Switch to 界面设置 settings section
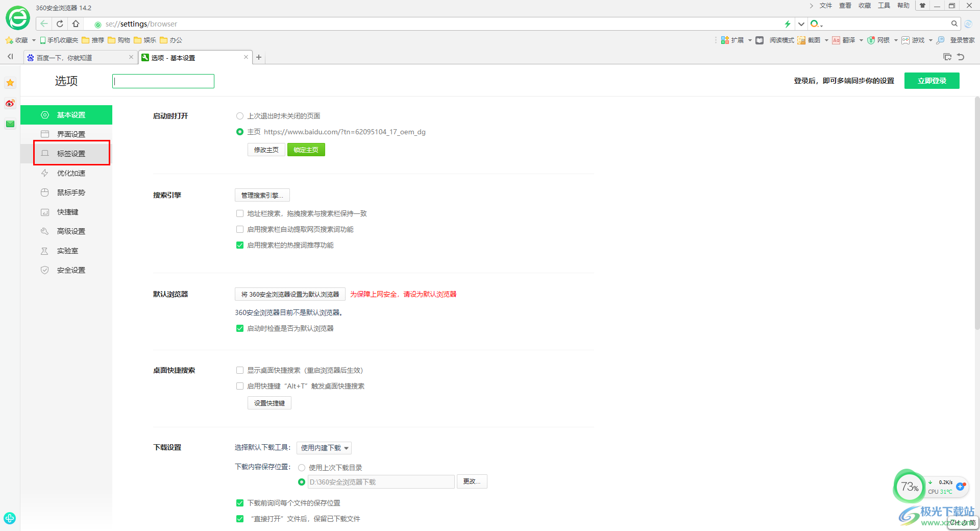This screenshot has width=980, height=531. [x=66, y=134]
